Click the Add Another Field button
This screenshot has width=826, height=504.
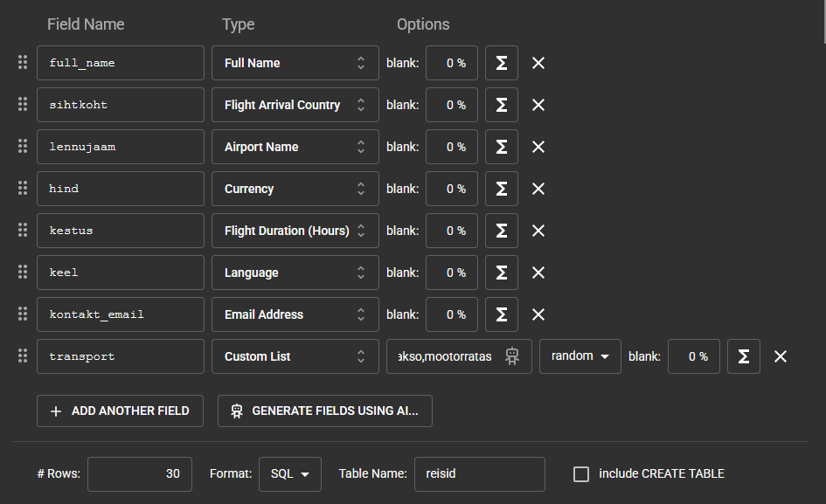[x=120, y=411]
